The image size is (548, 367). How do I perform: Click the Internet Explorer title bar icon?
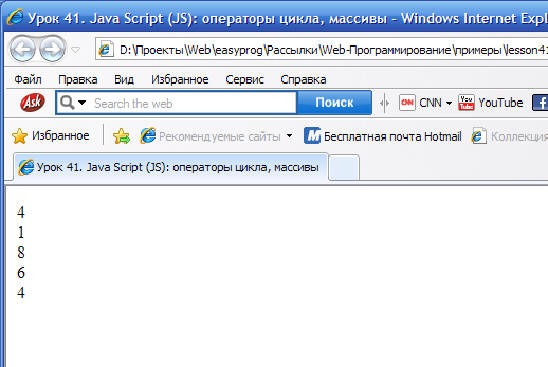(x=15, y=17)
